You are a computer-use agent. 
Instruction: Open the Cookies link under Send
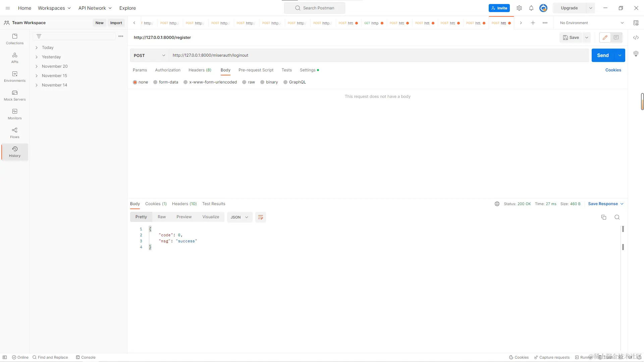[x=613, y=70]
